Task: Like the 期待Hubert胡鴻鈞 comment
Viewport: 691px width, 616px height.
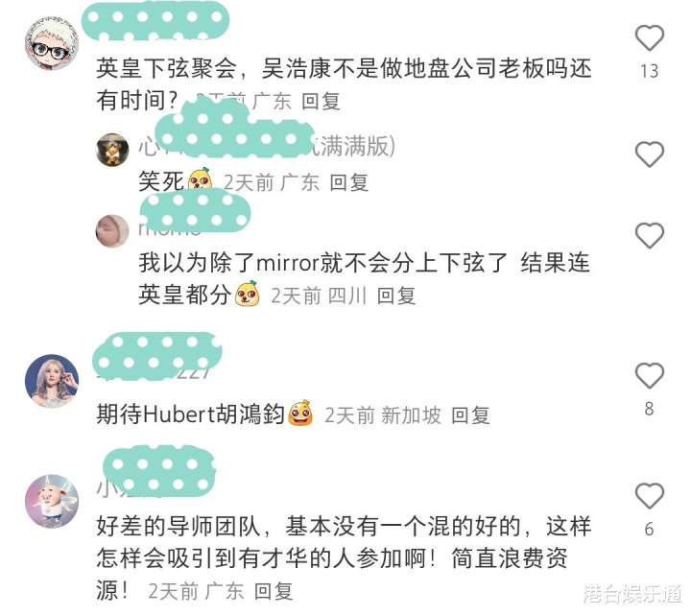Action: (649, 376)
